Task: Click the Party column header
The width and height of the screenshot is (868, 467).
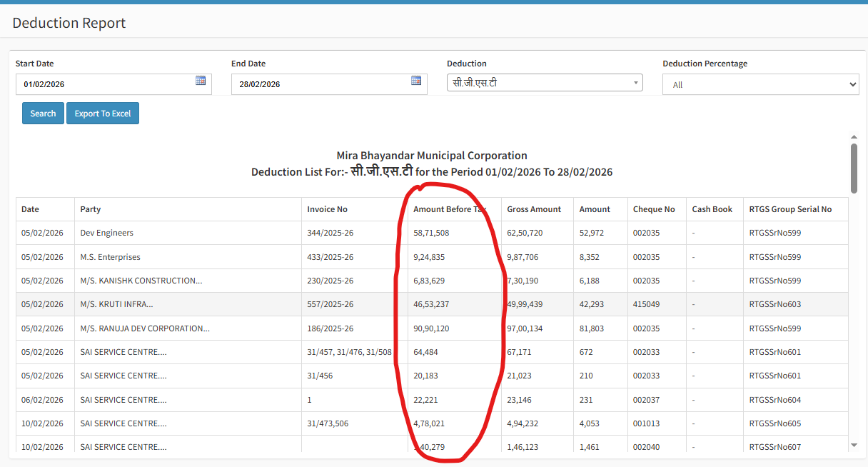Action: click(x=91, y=209)
